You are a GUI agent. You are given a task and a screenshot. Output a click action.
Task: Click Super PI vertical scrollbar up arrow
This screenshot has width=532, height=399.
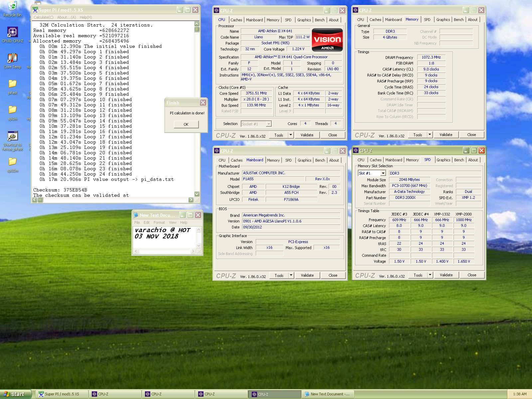[197, 24]
